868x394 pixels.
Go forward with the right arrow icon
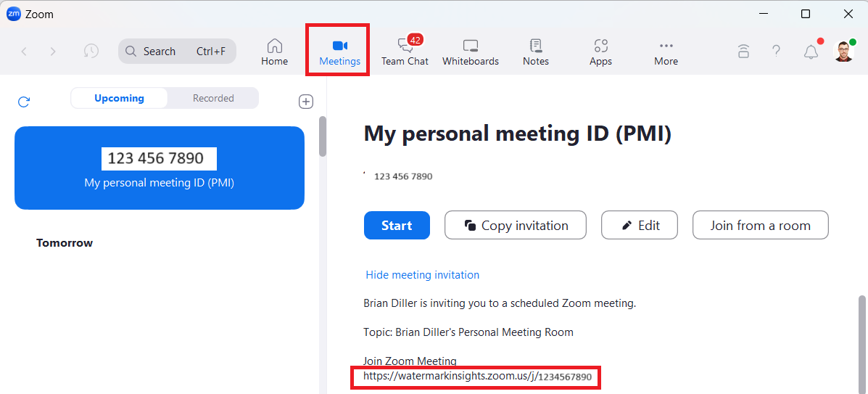[53, 52]
